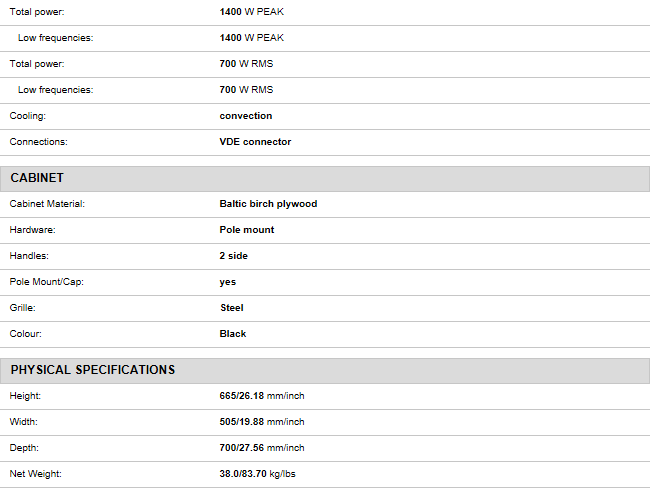Select the VDE connector value

tap(255, 142)
